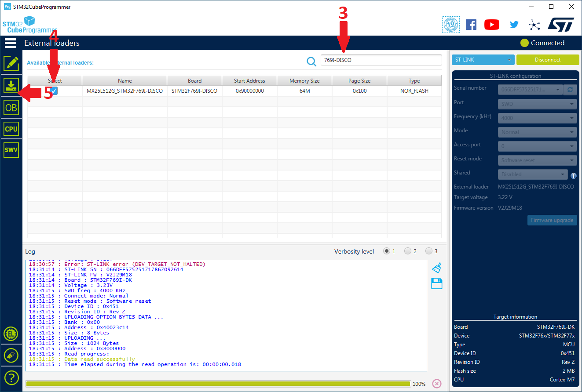
Task: Click the Firmware upgrade button
Action: 552,220
